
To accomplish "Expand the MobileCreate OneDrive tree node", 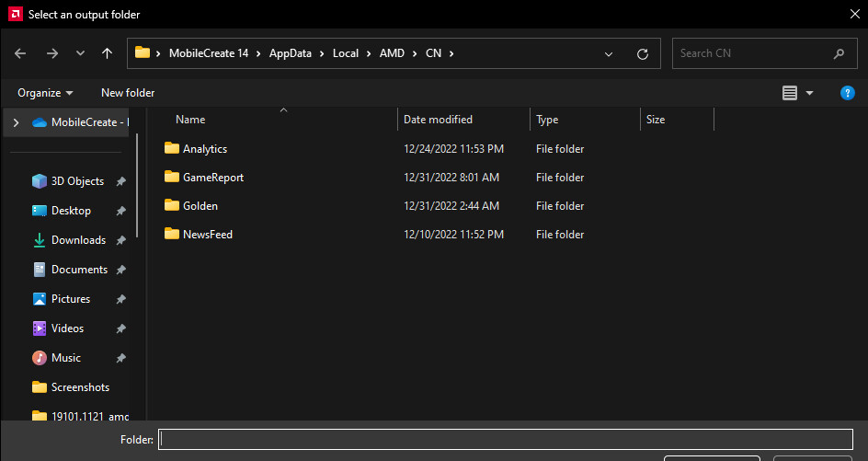I will (x=16, y=122).
